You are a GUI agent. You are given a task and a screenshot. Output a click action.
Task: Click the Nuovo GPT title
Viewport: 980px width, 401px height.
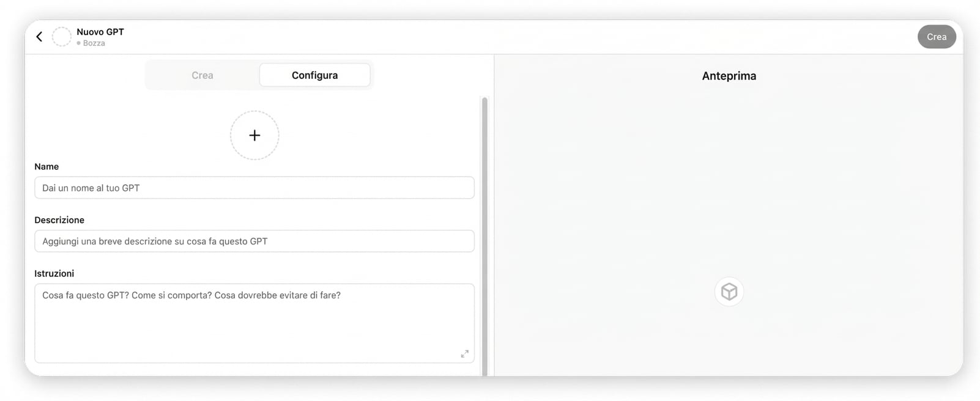point(100,32)
